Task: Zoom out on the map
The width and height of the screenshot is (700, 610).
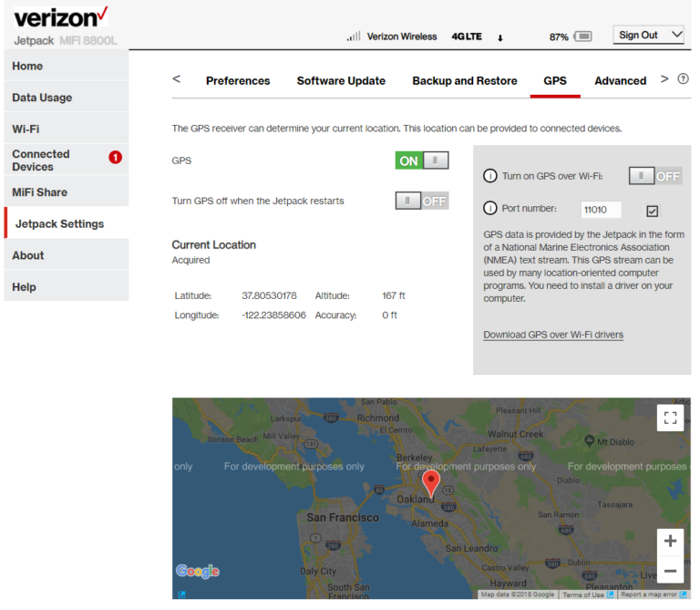Action: point(670,572)
